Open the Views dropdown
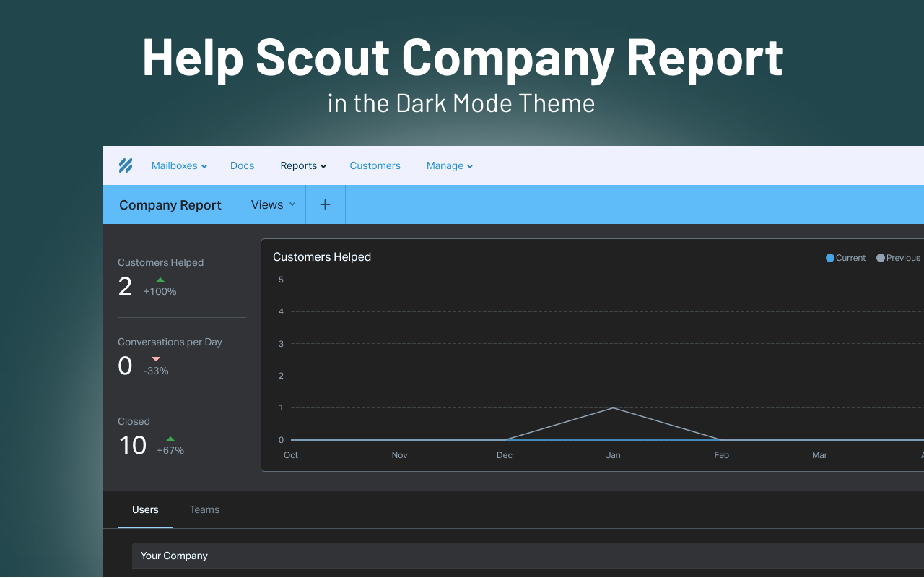The image size is (924, 578). (x=272, y=204)
